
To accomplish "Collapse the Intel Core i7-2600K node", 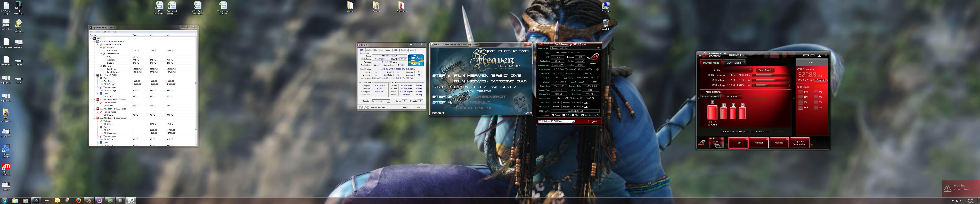I will pos(94,75).
